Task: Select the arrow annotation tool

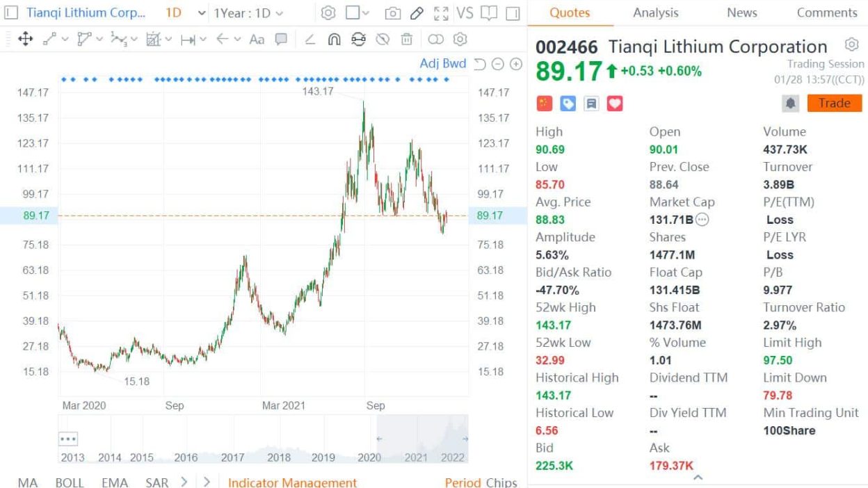Action: [223, 40]
